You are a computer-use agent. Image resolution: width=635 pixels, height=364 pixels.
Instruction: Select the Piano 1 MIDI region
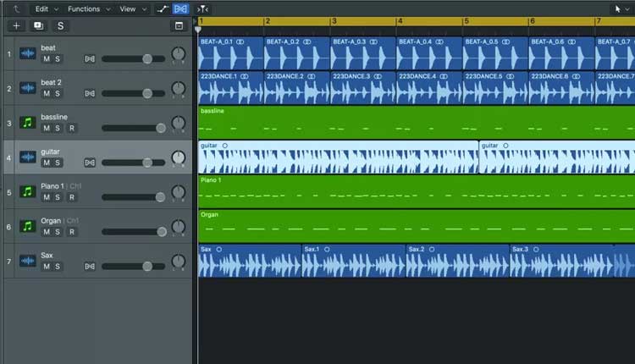[x=417, y=191]
